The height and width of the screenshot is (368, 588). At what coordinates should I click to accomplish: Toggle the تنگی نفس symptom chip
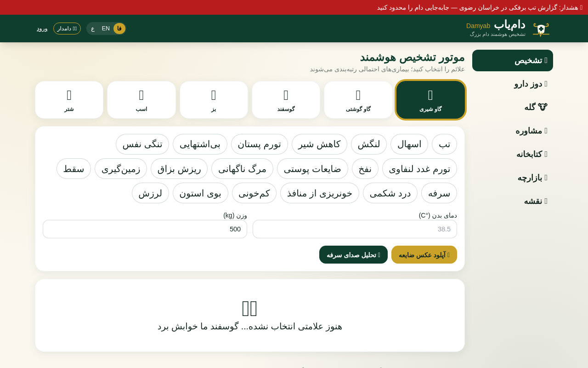(x=142, y=144)
